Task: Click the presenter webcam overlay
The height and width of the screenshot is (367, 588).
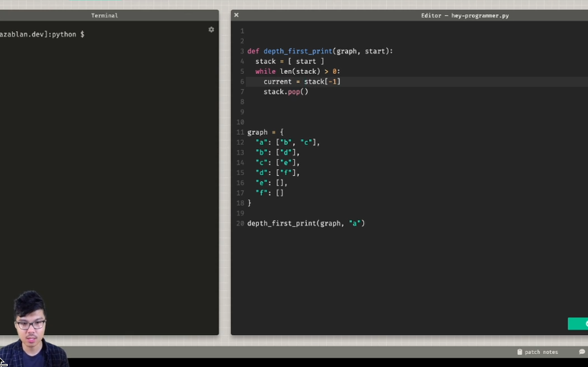Action: (33, 328)
